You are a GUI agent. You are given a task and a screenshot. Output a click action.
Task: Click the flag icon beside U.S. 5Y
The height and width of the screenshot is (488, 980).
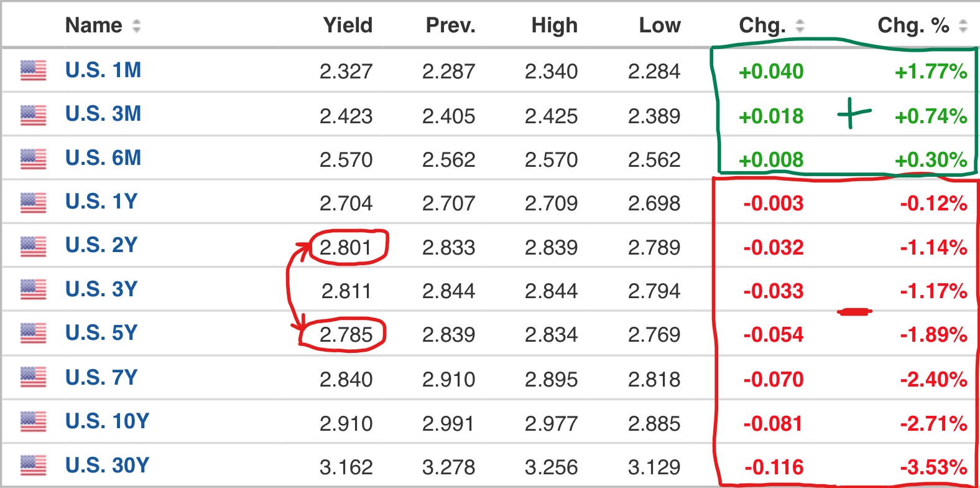coord(33,334)
